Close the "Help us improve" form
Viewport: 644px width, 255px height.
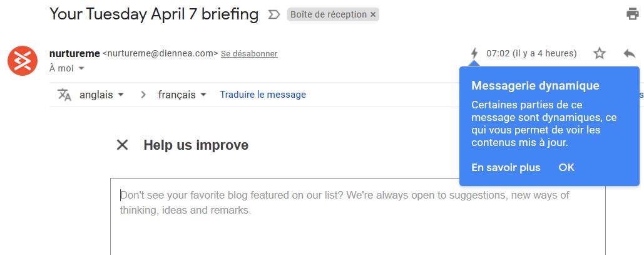(122, 145)
